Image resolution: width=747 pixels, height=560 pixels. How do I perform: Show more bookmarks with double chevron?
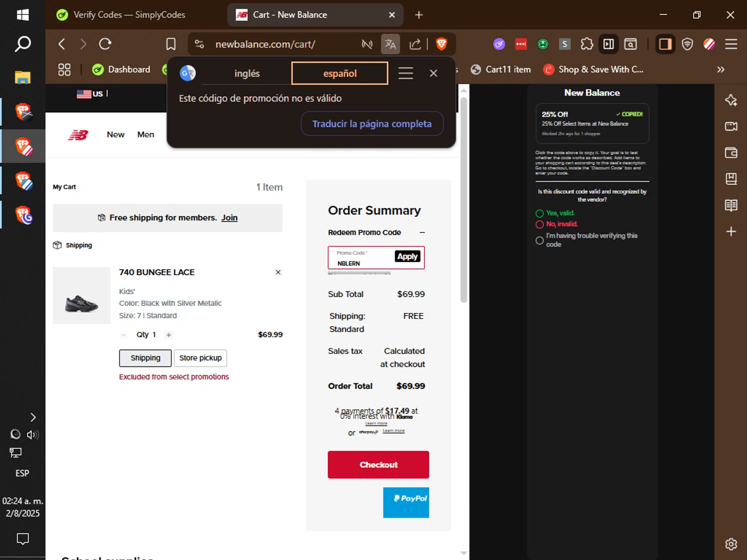pos(720,70)
